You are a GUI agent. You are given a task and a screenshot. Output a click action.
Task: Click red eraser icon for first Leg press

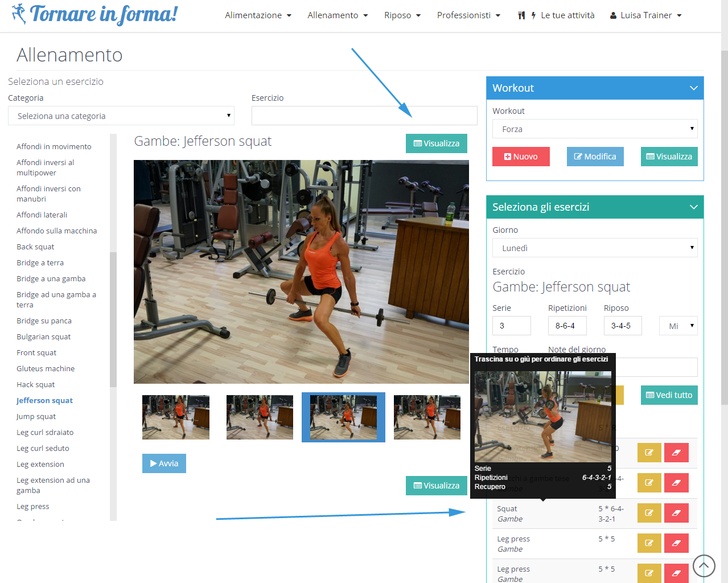[x=676, y=543]
